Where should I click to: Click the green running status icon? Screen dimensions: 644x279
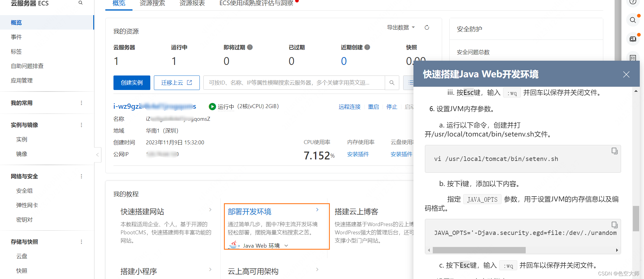click(x=212, y=107)
